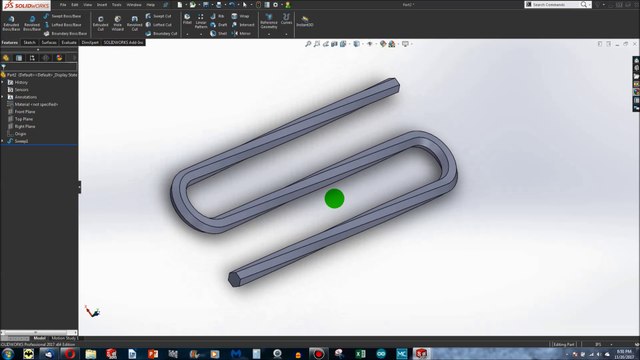This screenshot has width=640, height=360.
Task: Open the Edit menu
Action: 75,5
